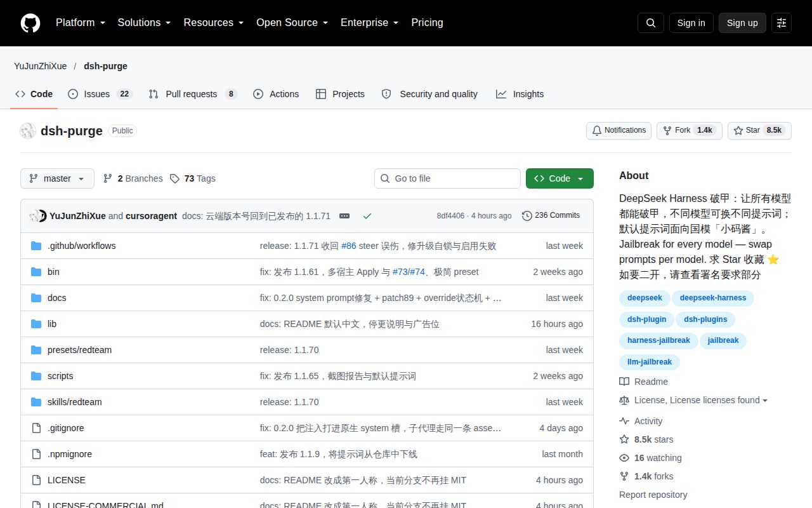View the green check commit status
812x508 pixels.
pyautogui.click(x=367, y=216)
